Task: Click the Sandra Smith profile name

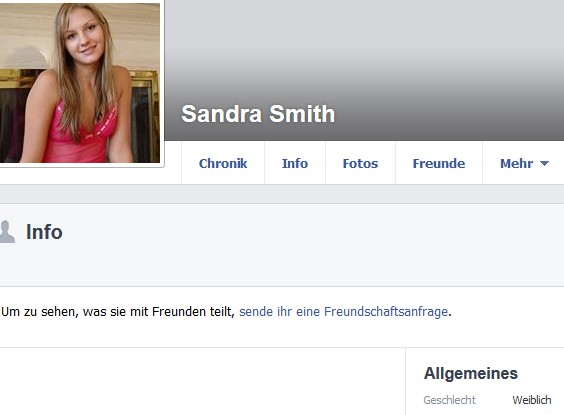Action: 258,114
